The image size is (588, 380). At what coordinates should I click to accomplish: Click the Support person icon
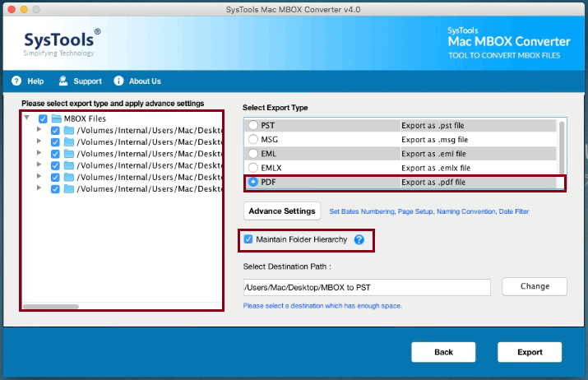(x=63, y=81)
